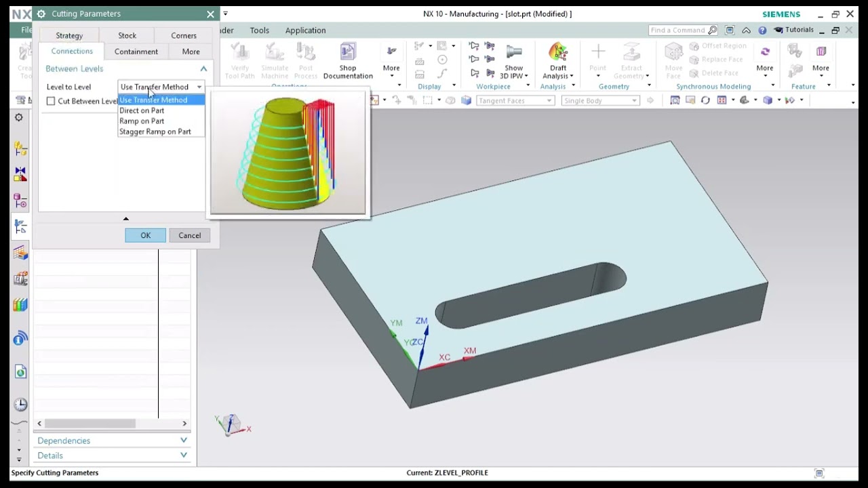The height and width of the screenshot is (488, 868).
Task: Click the settings gear in resource bar
Action: [x=19, y=117]
